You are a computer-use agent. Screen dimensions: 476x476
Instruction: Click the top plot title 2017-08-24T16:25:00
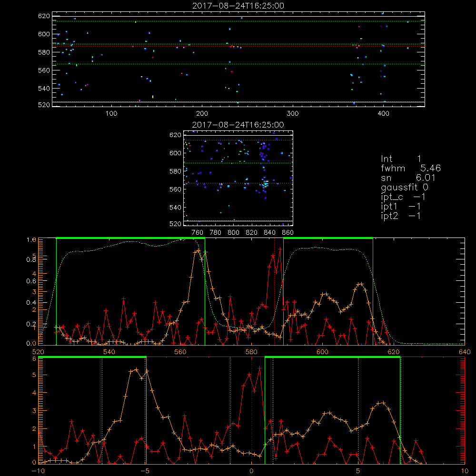[x=238, y=6]
